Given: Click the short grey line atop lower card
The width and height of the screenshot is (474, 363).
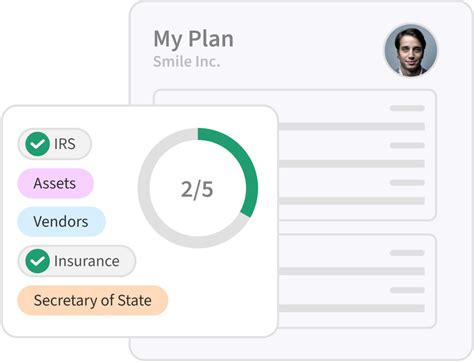Looking at the screenshot, I should [407, 253].
